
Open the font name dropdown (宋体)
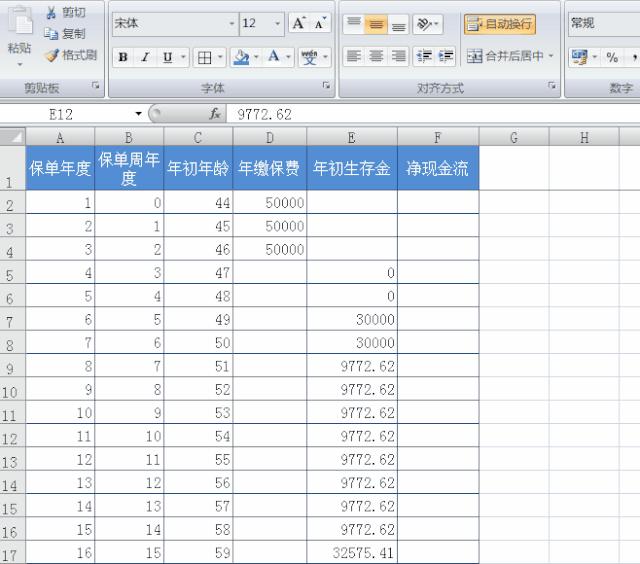point(231,23)
